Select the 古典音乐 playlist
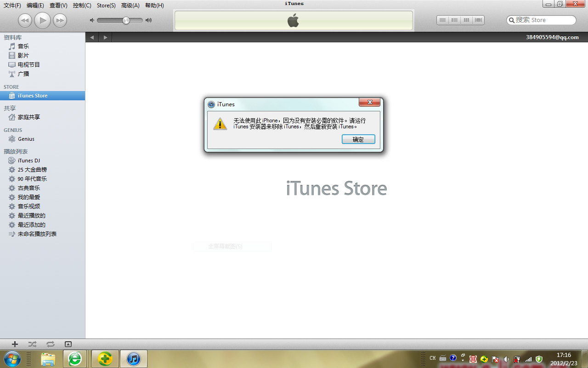This screenshot has width=588, height=368. tap(42, 188)
